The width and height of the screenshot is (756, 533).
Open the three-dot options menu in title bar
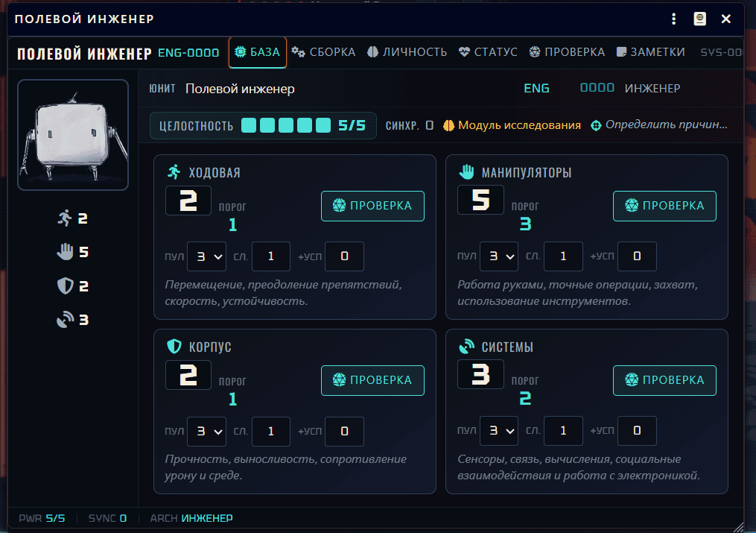click(x=673, y=19)
